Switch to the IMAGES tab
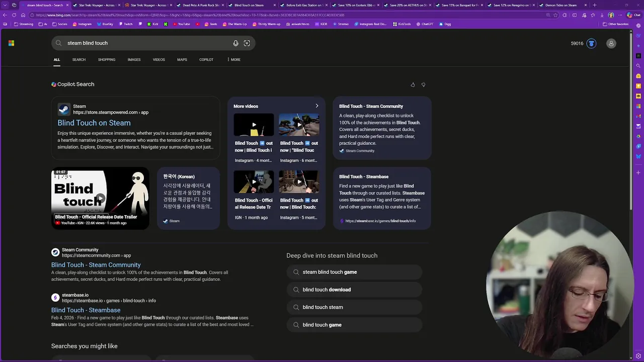This screenshot has width=644, height=362. 134,60
